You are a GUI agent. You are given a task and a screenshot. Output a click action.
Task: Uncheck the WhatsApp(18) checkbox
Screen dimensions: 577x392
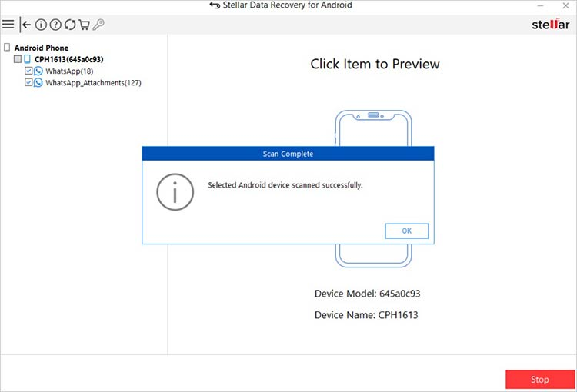point(28,71)
